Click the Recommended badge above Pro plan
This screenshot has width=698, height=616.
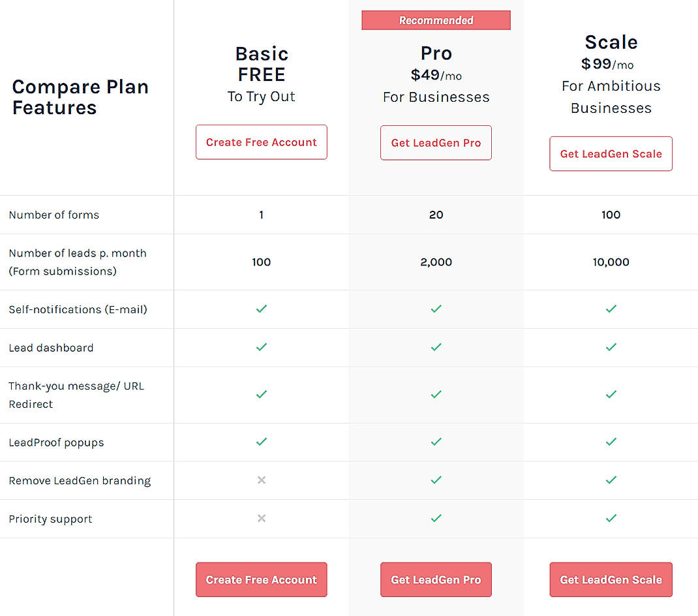click(436, 20)
